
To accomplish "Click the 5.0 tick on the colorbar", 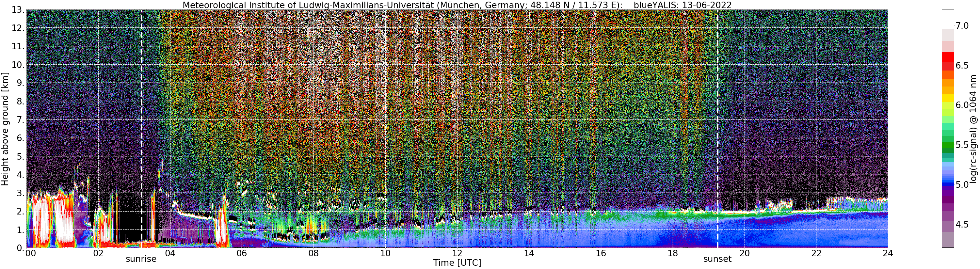I will (962, 184).
